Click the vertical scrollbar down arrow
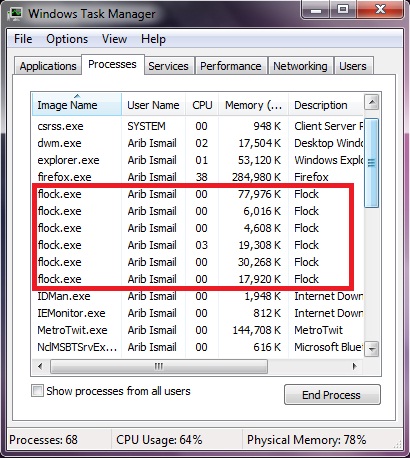This screenshot has width=410, height=458. pyautogui.click(x=371, y=350)
